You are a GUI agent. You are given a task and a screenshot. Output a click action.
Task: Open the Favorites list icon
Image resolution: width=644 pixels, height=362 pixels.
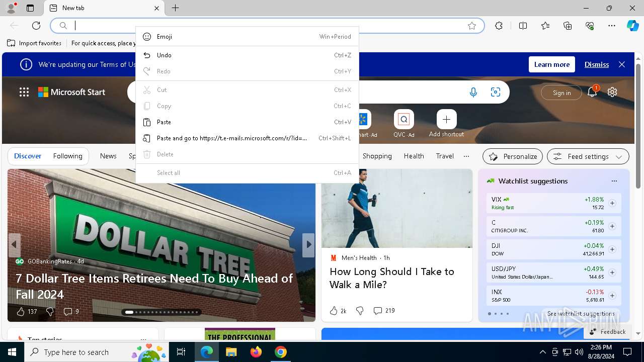point(545,26)
